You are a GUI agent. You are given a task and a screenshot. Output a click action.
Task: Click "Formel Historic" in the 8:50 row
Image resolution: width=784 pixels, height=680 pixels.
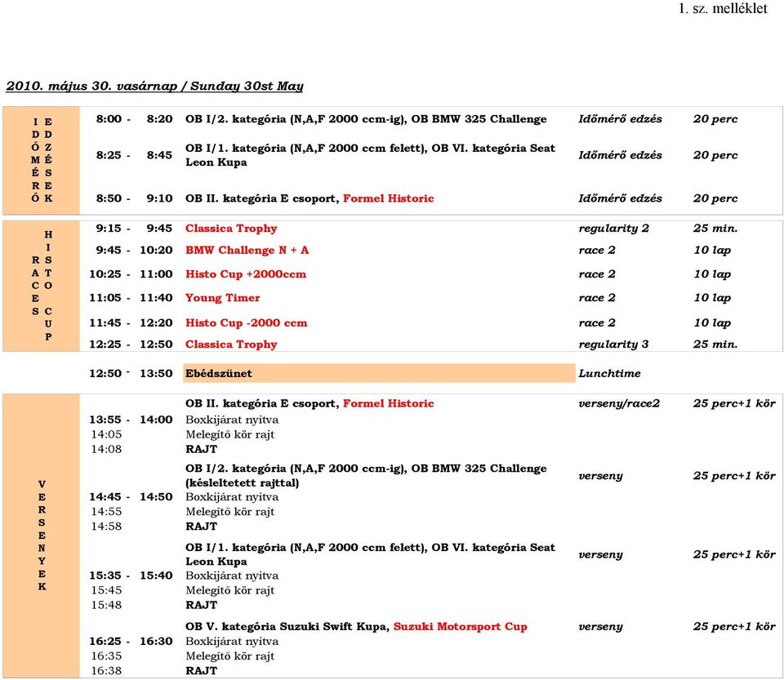389,198
